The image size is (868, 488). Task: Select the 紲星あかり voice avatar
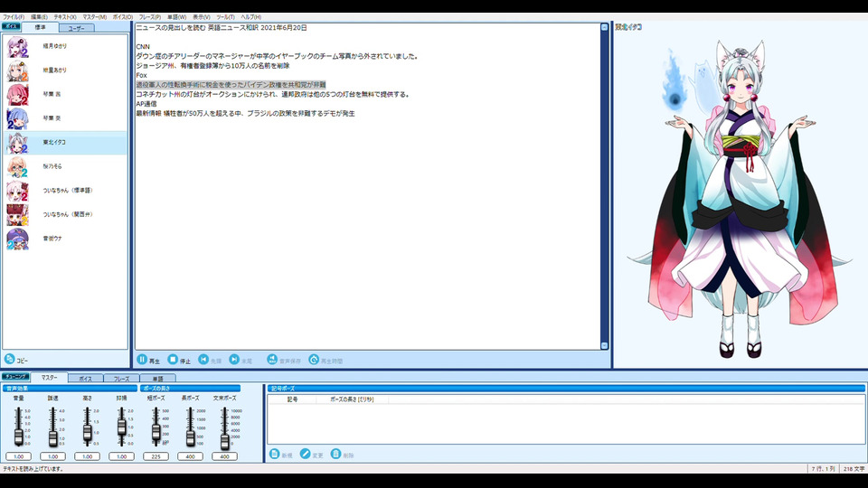(18, 71)
